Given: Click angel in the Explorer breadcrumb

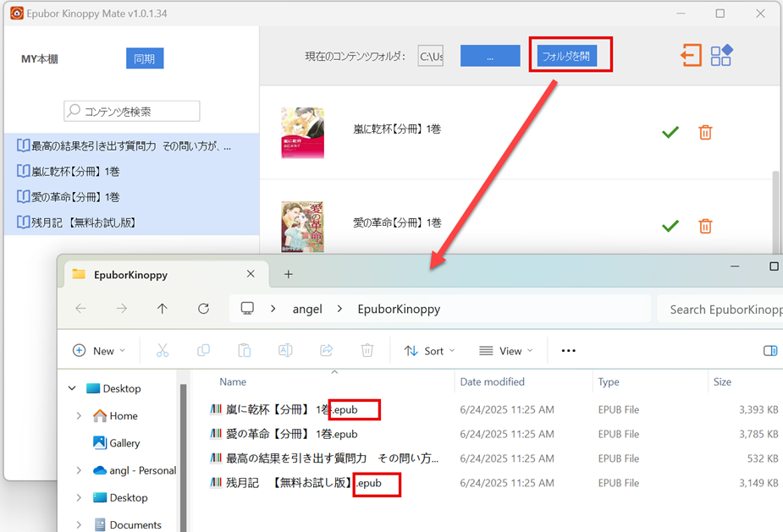Looking at the screenshot, I should [307, 309].
